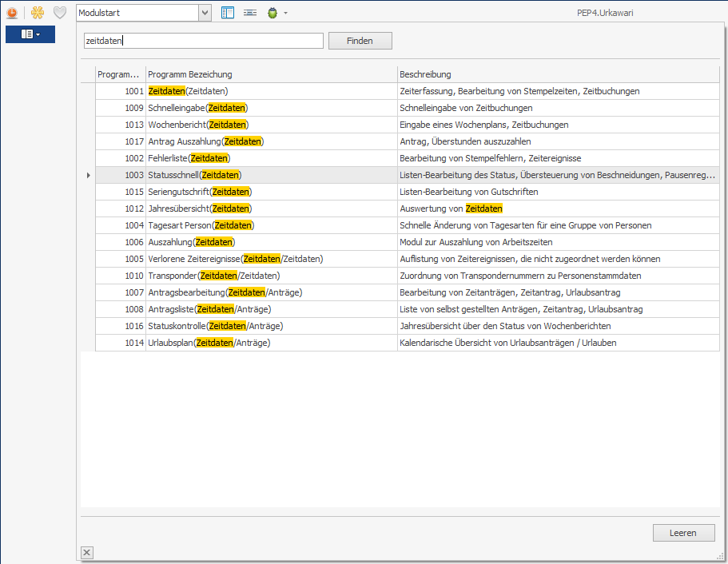
Task: Select the Schnelleingabe(Zeitdaten) program entry
Action: 198,108
